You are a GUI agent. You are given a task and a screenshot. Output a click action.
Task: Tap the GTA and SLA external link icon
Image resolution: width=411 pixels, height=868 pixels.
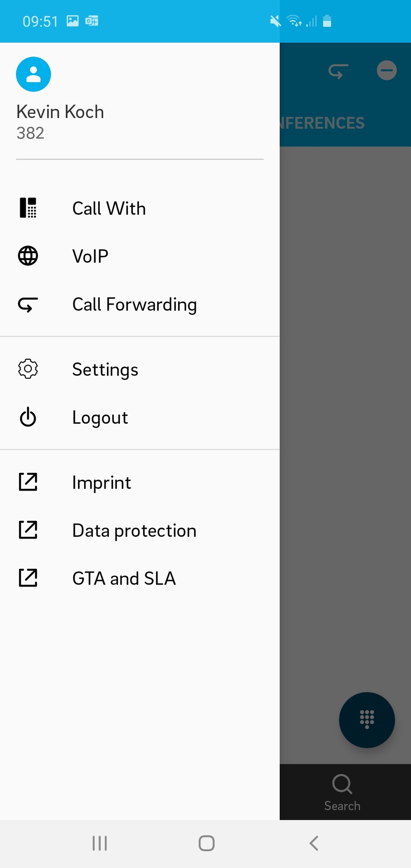[x=28, y=578]
